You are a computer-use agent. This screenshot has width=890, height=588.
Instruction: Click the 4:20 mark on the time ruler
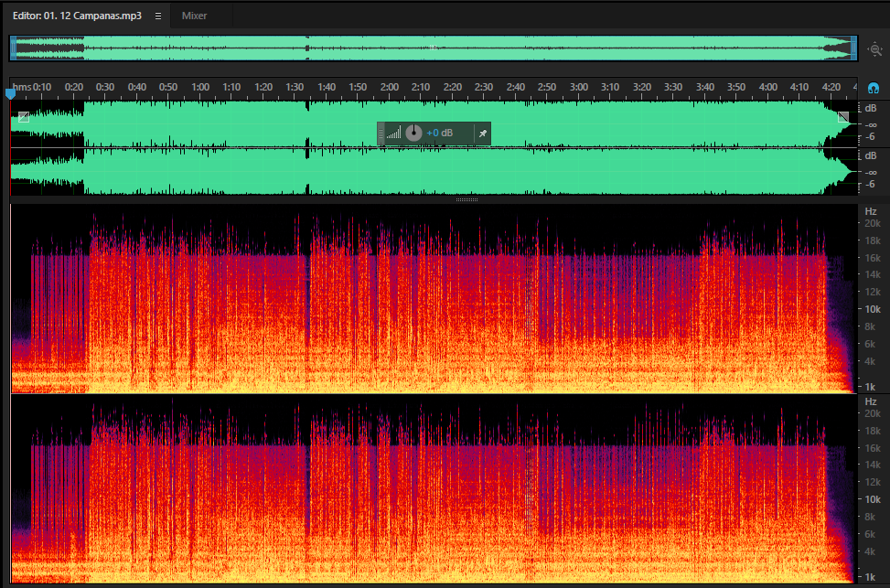point(831,88)
